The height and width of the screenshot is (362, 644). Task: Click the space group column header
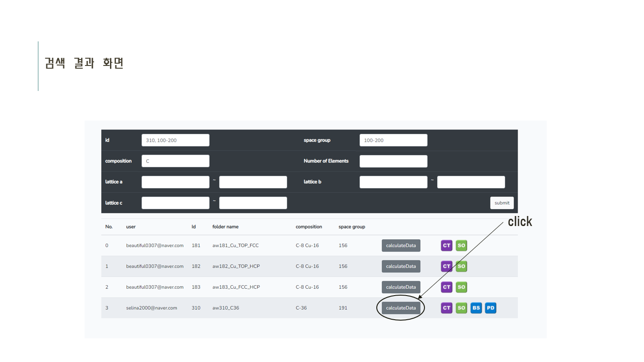352,227
